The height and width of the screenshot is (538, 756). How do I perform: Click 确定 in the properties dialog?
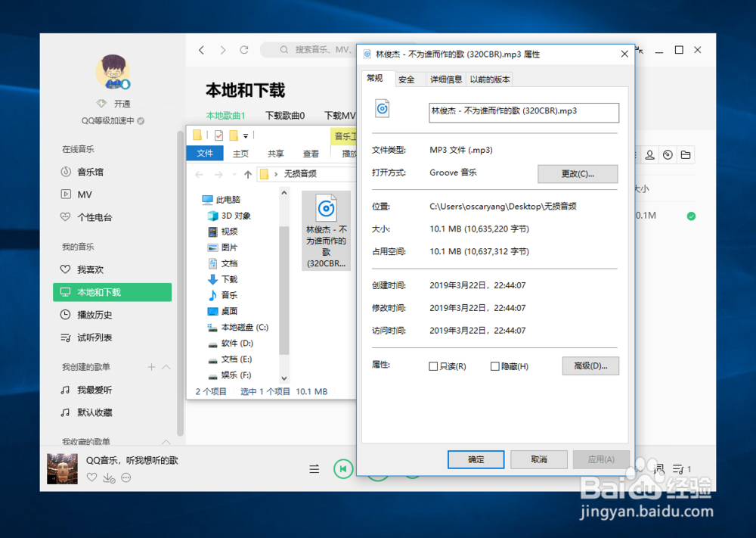tap(476, 459)
